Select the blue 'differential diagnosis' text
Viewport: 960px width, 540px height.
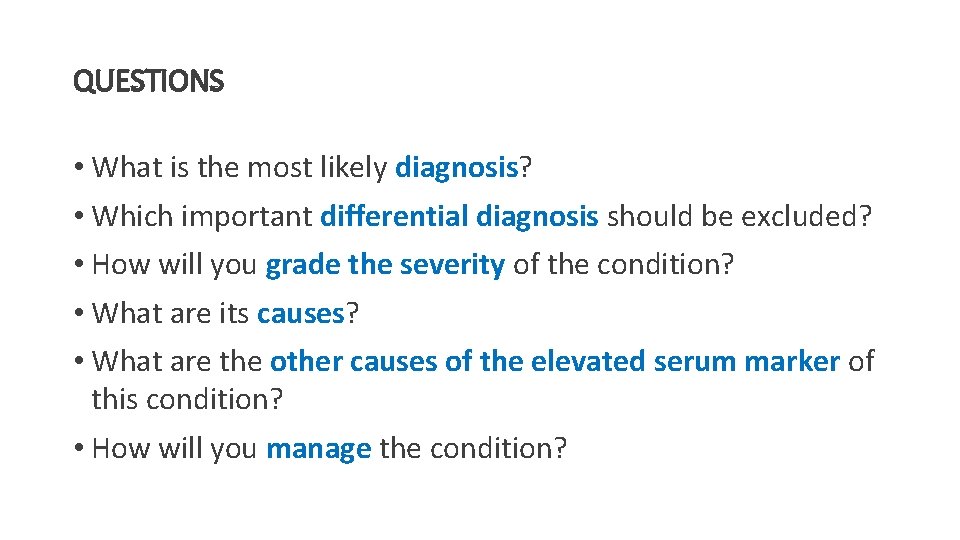pos(459,216)
